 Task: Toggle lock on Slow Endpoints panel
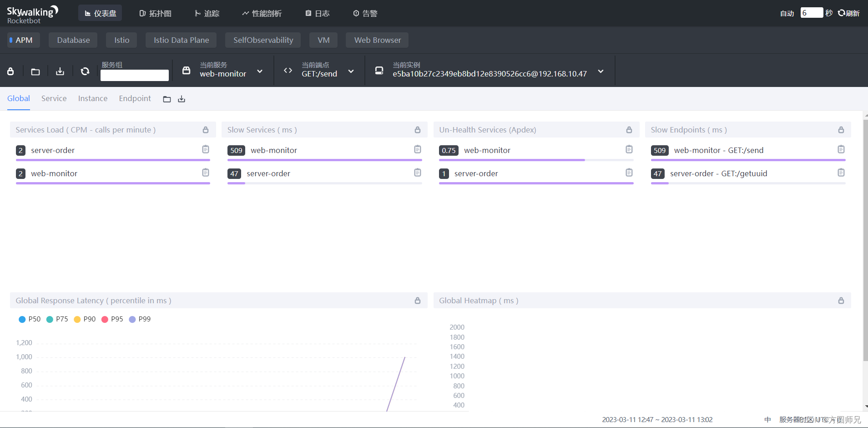[x=841, y=130]
